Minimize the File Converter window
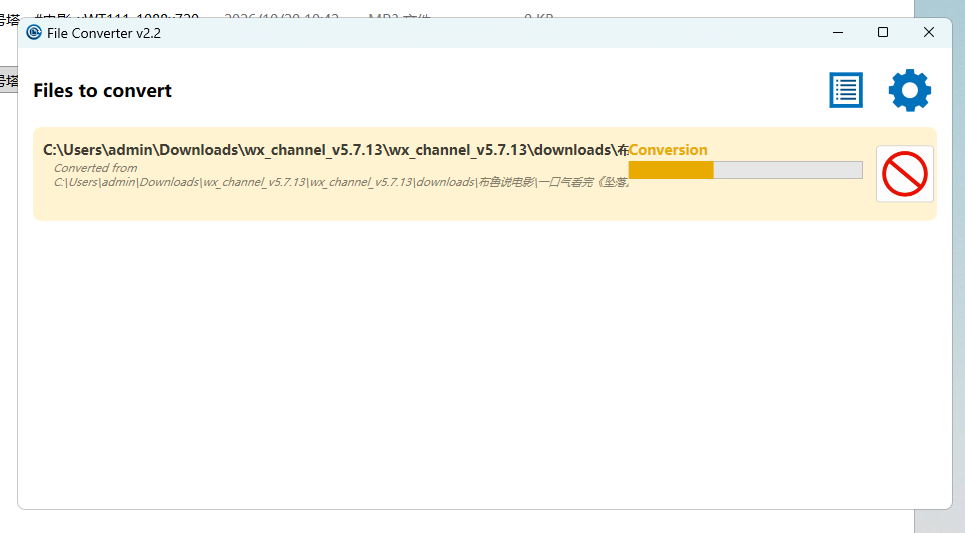 coord(838,32)
